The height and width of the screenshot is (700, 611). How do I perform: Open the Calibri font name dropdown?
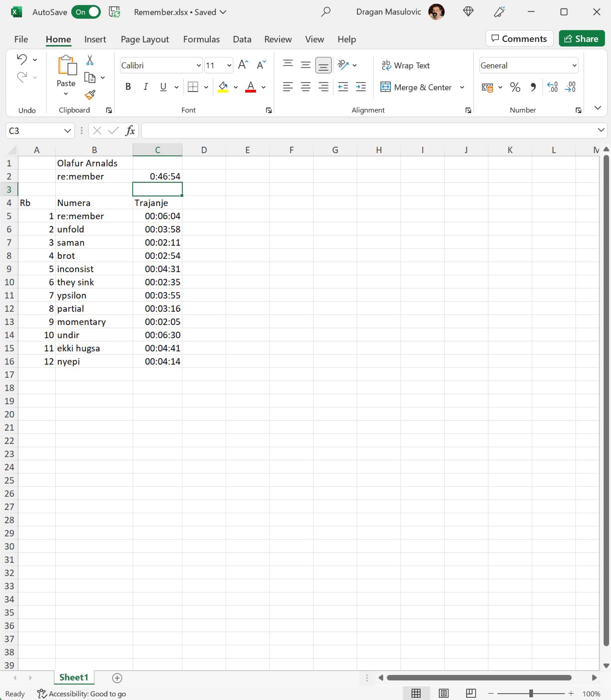[x=198, y=65]
